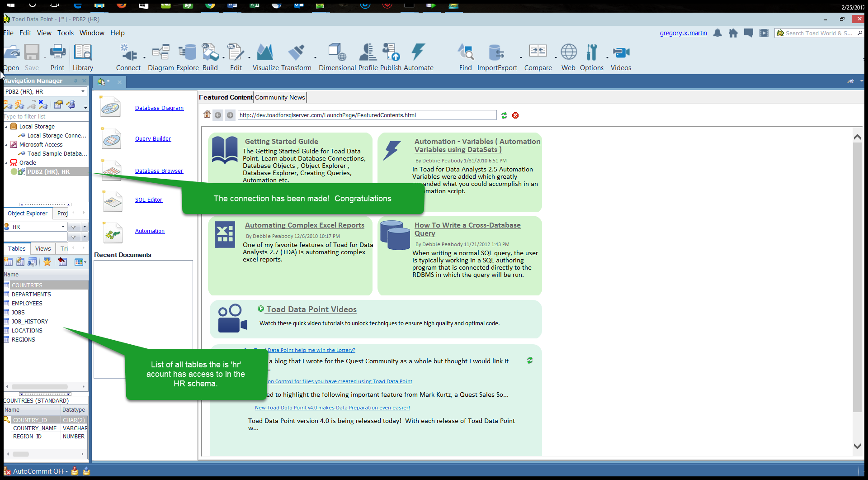This screenshot has width=868, height=480.
Task: Click the browser home icon beside URL bar
Action: click(x=207, y=114)
